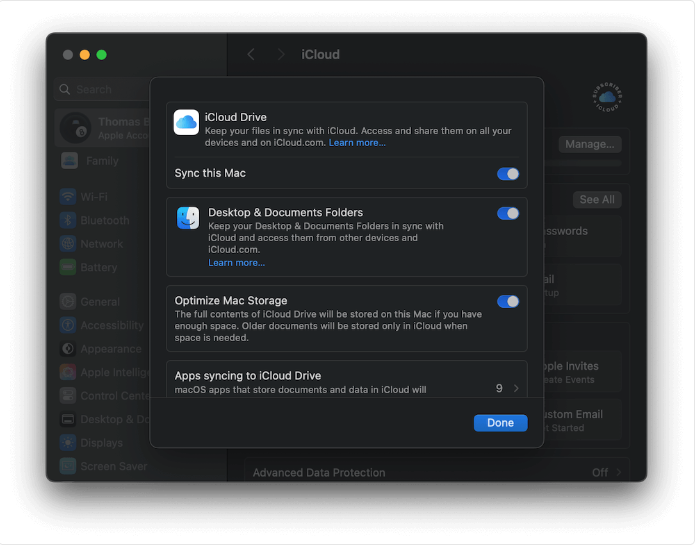Click the 'Optimize Mac Storage' heading
The height and width of the screenshot is (545, 695).
pyautogui.click(x=231, y=300)
